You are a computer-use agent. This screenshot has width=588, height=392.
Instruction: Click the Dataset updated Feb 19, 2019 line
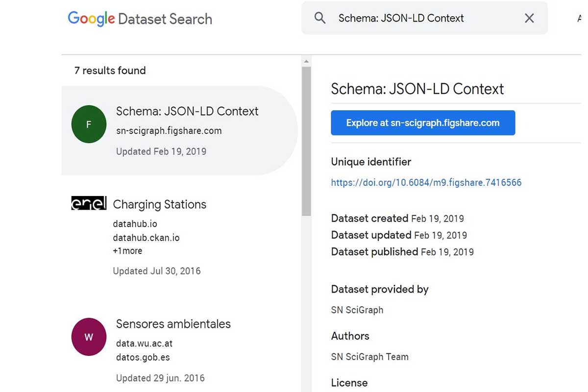(x=399, y=235)
